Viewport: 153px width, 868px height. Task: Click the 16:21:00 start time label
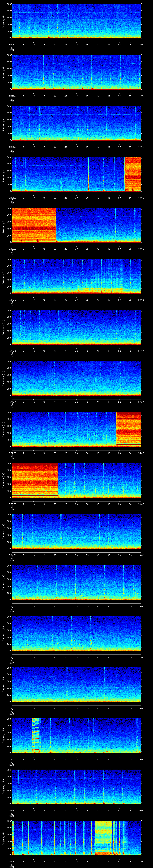[12, 402]
